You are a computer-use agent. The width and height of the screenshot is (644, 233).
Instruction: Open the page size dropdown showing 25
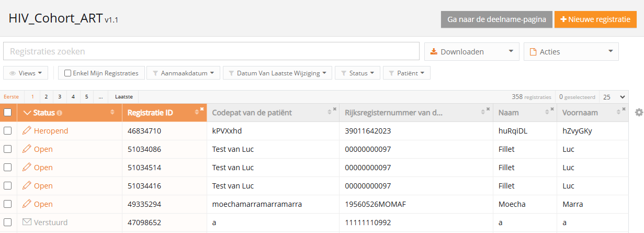tap(614, 97)
